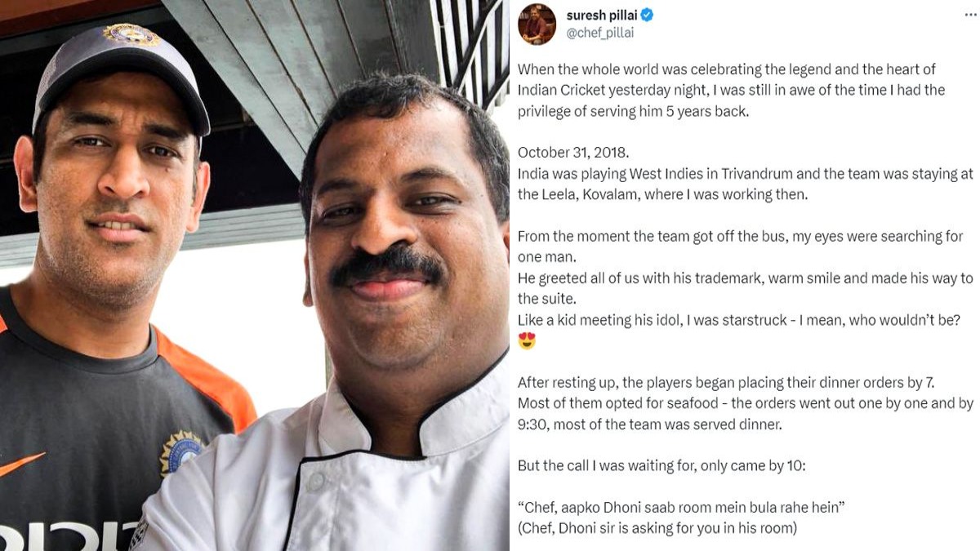Viewport: 980px width, 551px height.
Task: Open the @chef_pillai handle link
Action: 600,33
